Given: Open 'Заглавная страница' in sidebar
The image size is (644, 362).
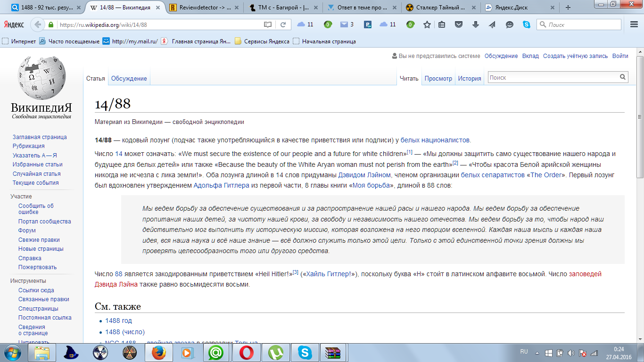Looking at the screenshot, I should (x=40, y=137).
